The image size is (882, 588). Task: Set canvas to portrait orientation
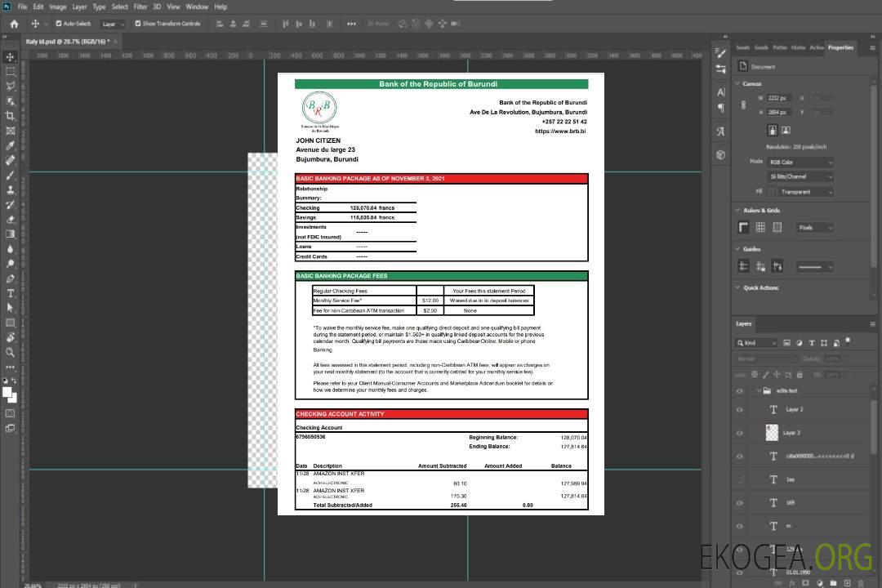[x=773, y=130]
